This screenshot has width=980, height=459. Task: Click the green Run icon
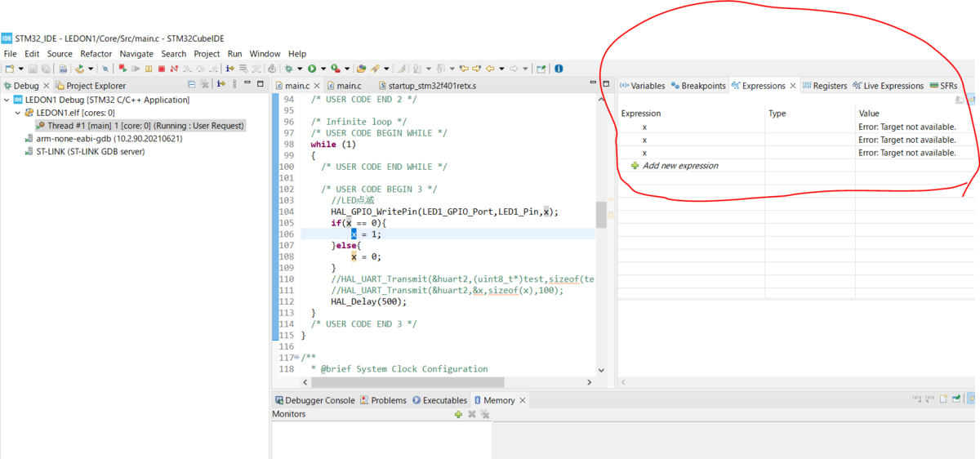312,69
